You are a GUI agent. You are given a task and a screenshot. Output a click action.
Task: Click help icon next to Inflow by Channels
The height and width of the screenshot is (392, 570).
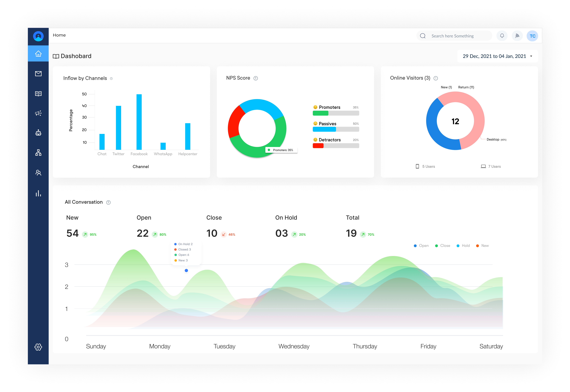coord(111,79)
